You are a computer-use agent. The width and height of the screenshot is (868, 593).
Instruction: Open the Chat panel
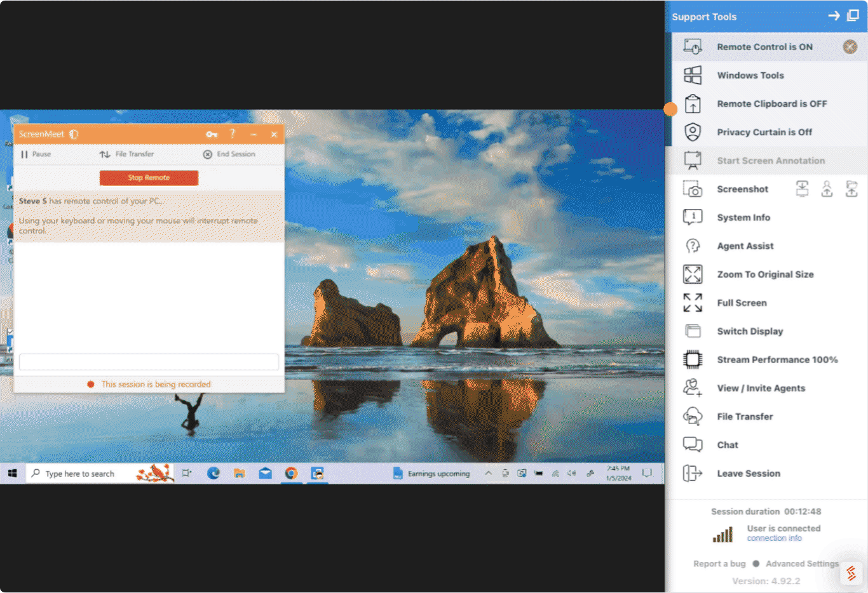coord(727,444)
